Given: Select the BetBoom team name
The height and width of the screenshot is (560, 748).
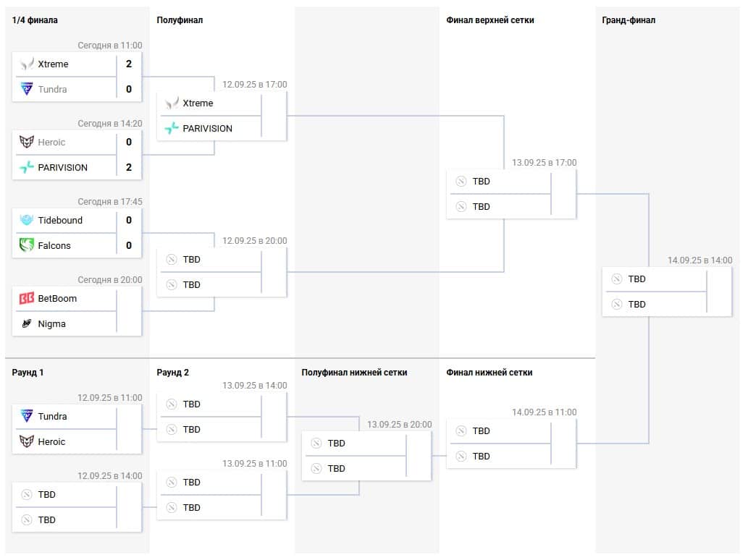Looking at the screenshot, I should [x=57, y=298].
